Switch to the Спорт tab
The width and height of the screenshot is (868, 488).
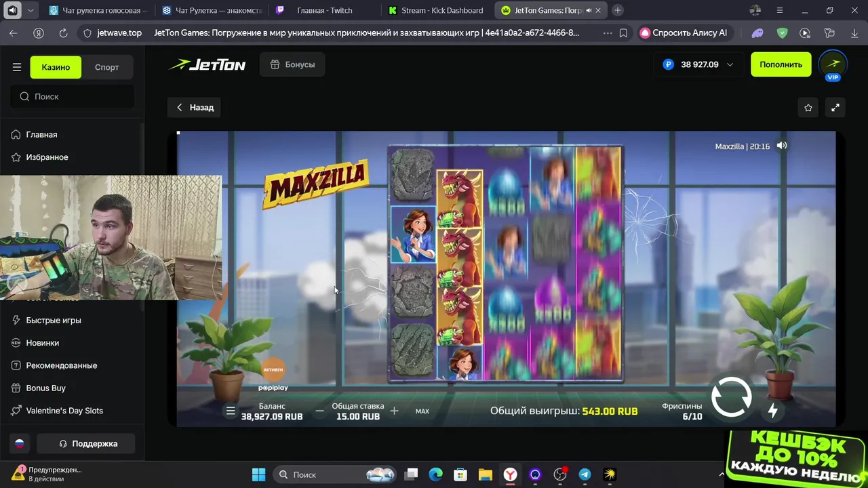point(107,67)
